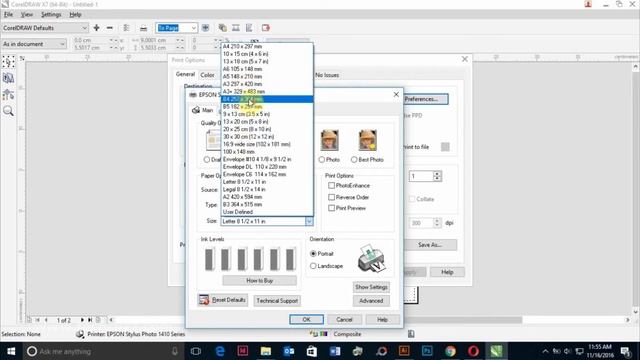Click the CorelDRAW taskbar icon
Image resolution: width=640 pixels, height=360 pixels.
coord(496,351)
